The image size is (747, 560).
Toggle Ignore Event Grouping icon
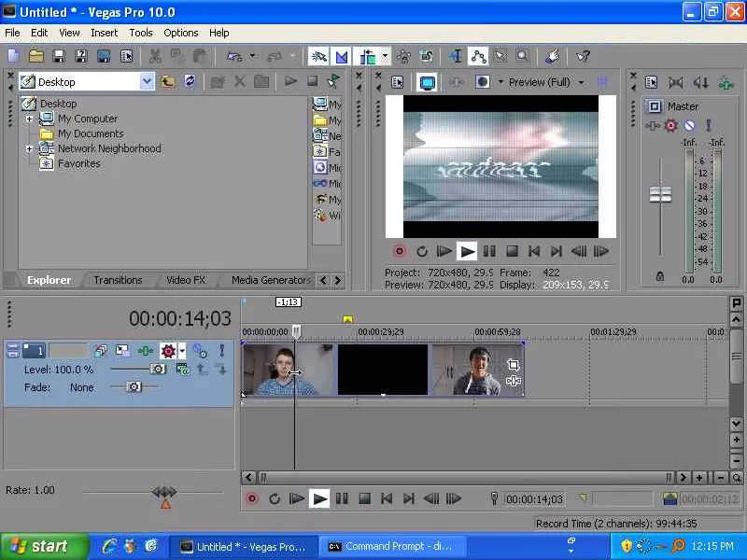point(427,57)
